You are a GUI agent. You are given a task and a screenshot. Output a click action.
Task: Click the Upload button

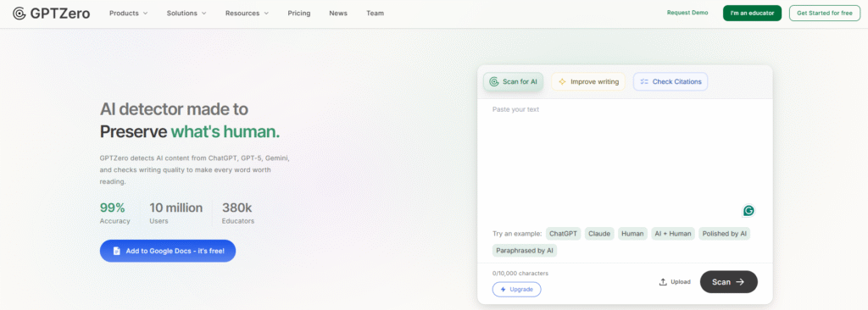click(x=675, y=282)
